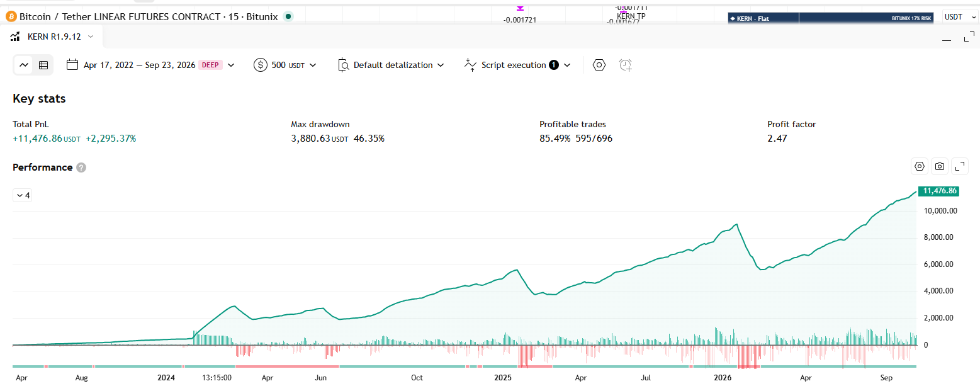Click the calendar icon beside the date range
Image resolution: width=980 pixels, height=386 pixels.
coord(72,65)
